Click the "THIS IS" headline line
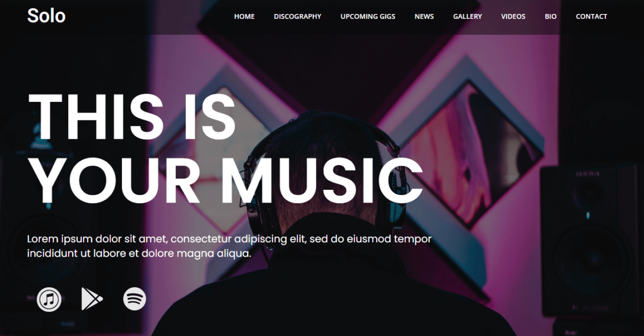Image resolution: width=644 pixels, height=336 pixels. click(x=131, y=117)
